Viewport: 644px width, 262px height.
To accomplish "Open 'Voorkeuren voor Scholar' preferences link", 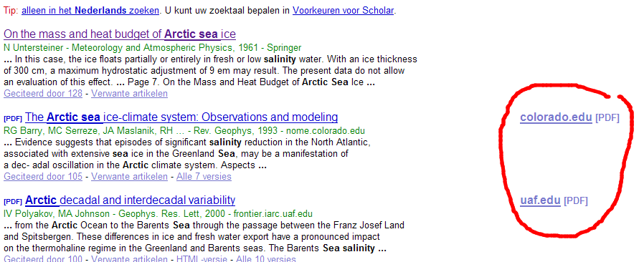I will [x=344, y=11].
